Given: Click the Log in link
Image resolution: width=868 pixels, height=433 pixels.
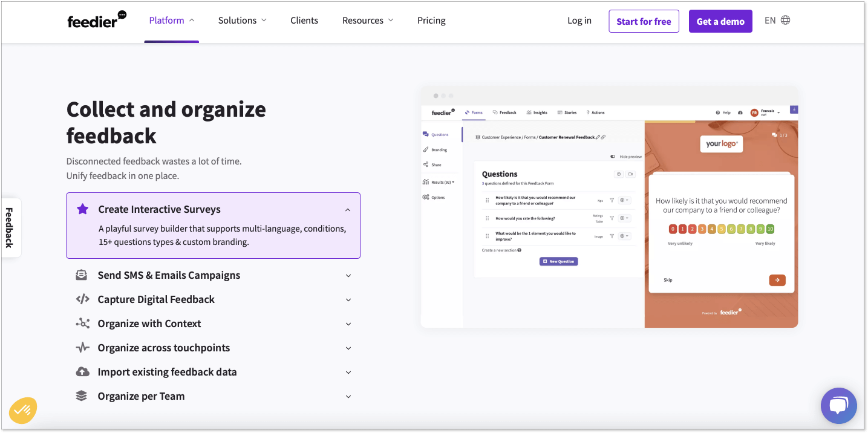Looking at the screenshot, I should point(579,21).
